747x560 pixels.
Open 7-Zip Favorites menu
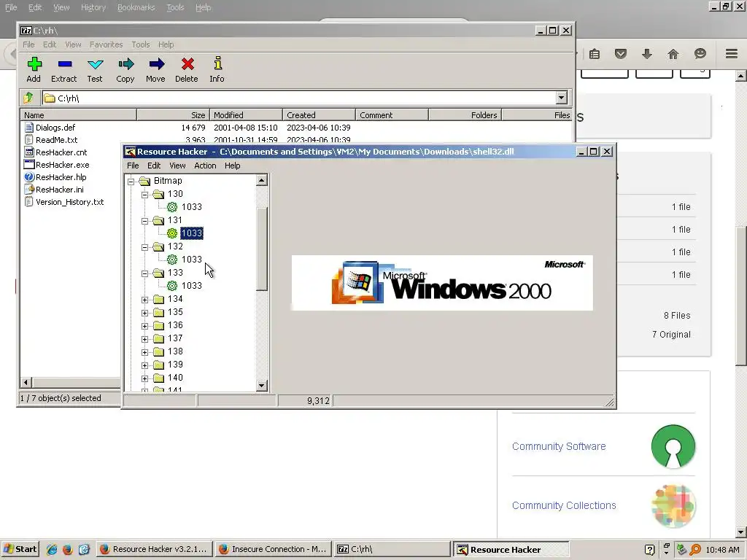tap(107, 44)
